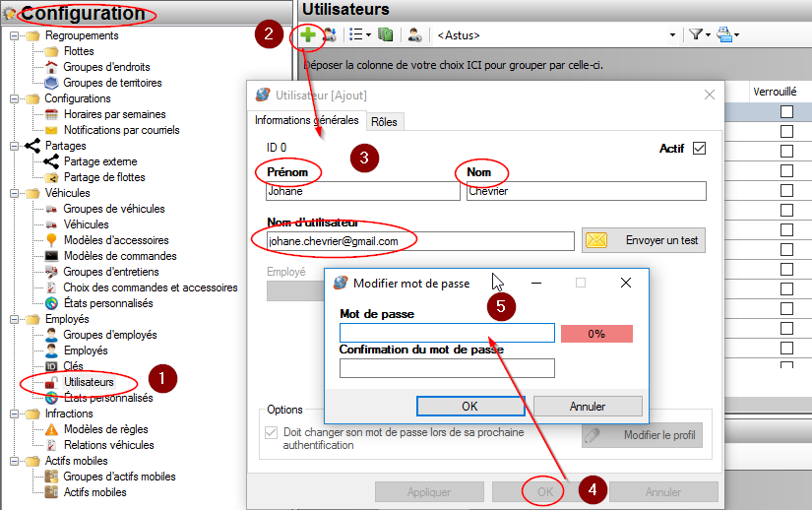Click the Envoyer un test button
Viewport: 812px width, 510px height.
(x=644, y=240)
